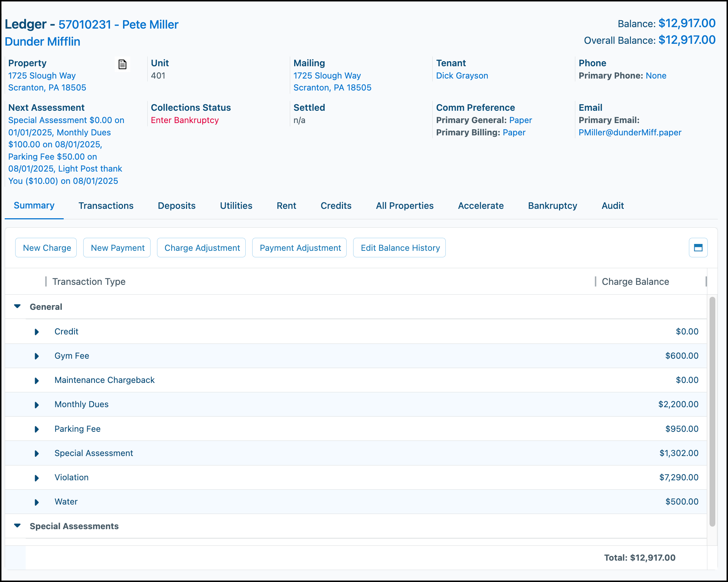The height and width of the screenshot is (582, 728).
Task: Click the scrollbar beside the ledger table
Action: pos(712,398)
